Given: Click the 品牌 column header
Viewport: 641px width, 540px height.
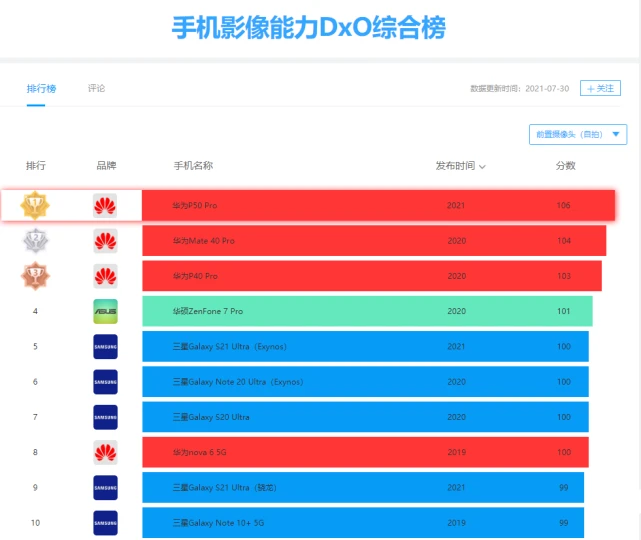Looking at the screenshot, I should (x=106, y=166).
